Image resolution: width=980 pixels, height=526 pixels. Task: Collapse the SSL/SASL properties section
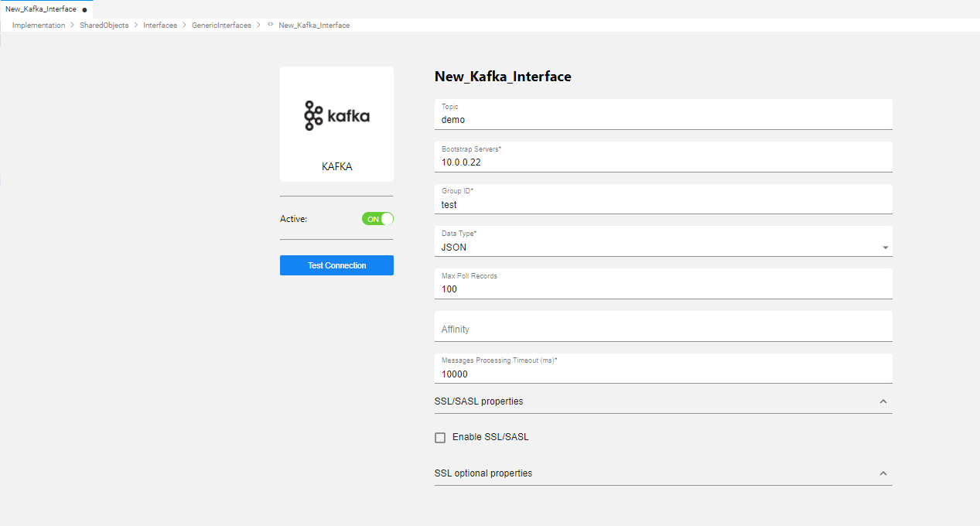point(883,402)
